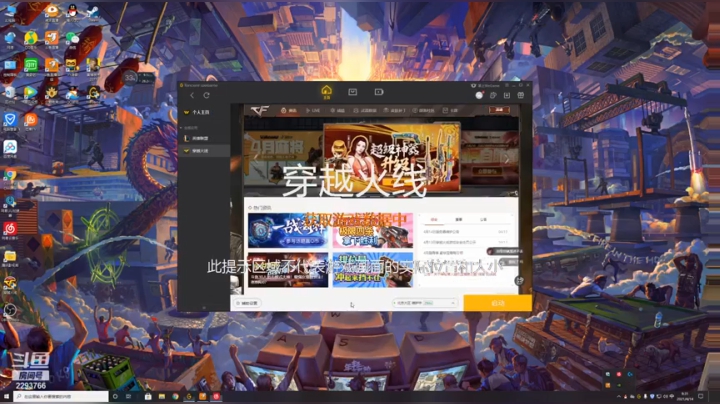Click the WeGame back arrow
The width and height of the screenshot is (720, 404).
click(x=192, y=95)
